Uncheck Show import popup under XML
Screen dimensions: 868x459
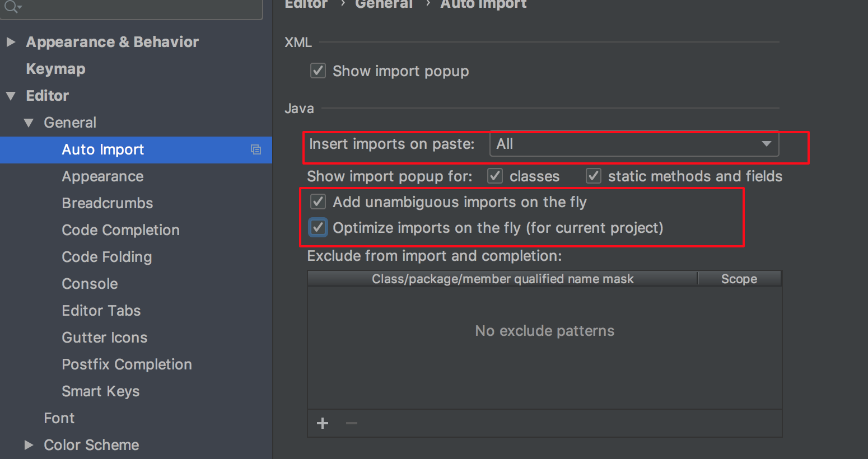click(x=318, y=71)
